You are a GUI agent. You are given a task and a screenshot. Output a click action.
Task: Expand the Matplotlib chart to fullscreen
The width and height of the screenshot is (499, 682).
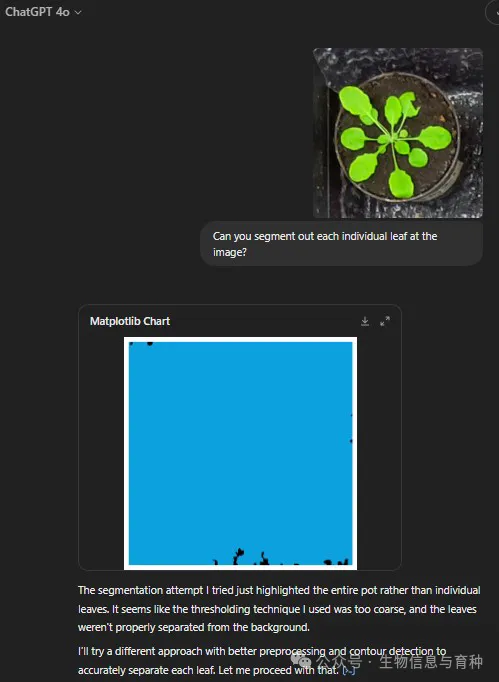pyautogui.click(x=385, y=321)
